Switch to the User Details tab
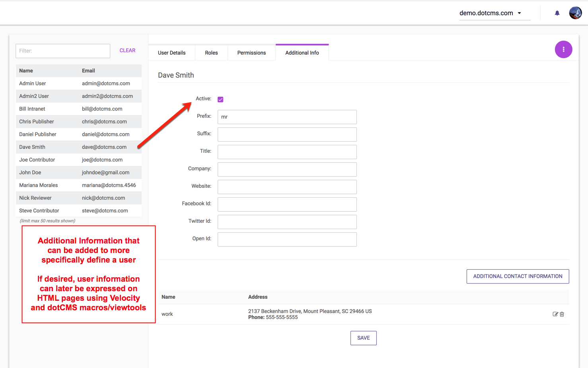Viewport: 588px width, 368px height. point(171,53)
